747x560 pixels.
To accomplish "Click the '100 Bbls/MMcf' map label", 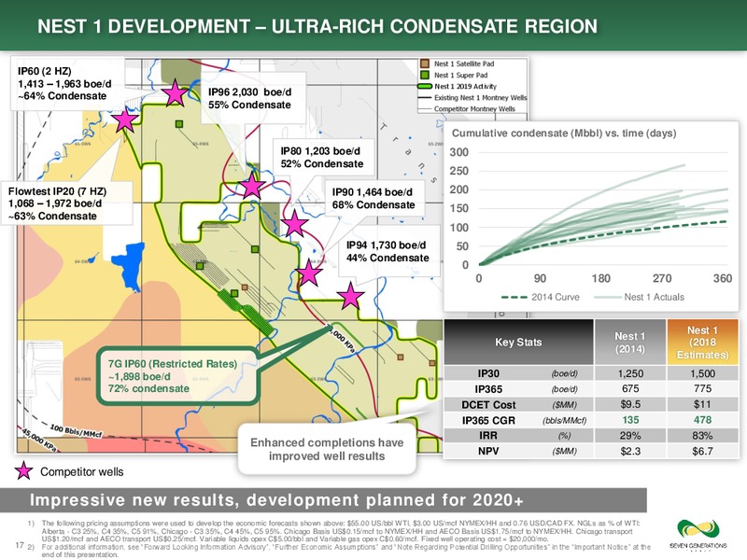I will (x=76, y=431).
